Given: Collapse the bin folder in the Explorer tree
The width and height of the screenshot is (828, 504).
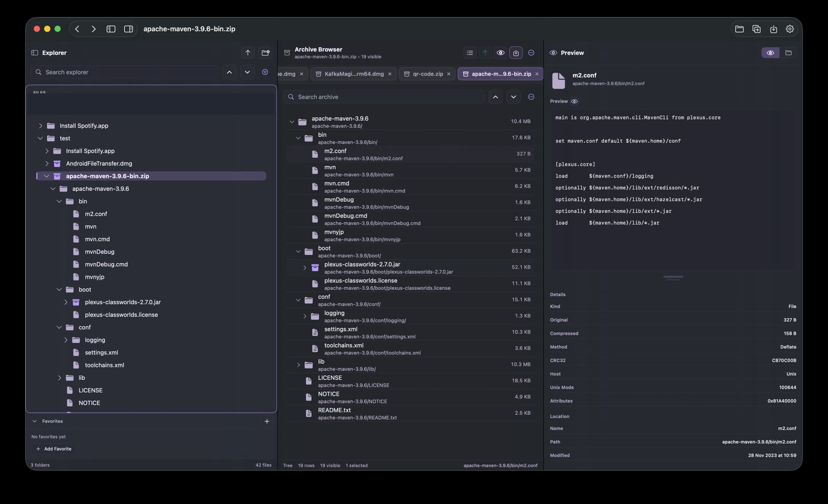Looking at the screenshot, I should tap(59, 201).
